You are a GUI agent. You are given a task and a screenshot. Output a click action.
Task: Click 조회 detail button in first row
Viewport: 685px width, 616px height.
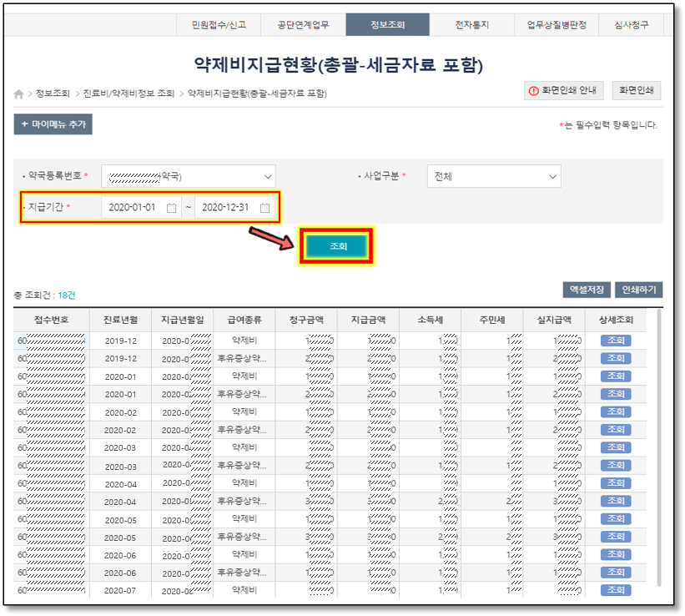click(x=616, y=341)
